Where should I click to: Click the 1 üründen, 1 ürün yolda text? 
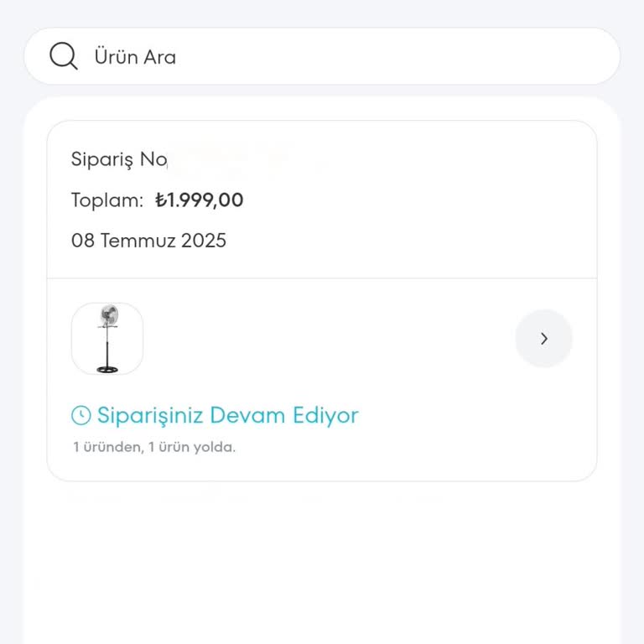click(154, 447)
